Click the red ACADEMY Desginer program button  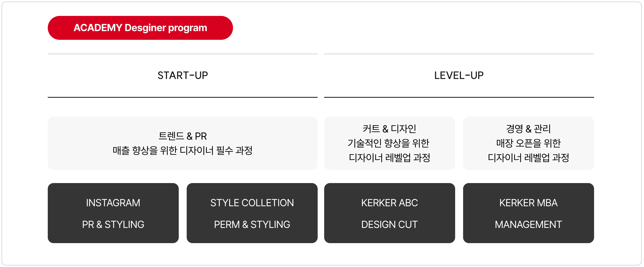coord(140,28)
